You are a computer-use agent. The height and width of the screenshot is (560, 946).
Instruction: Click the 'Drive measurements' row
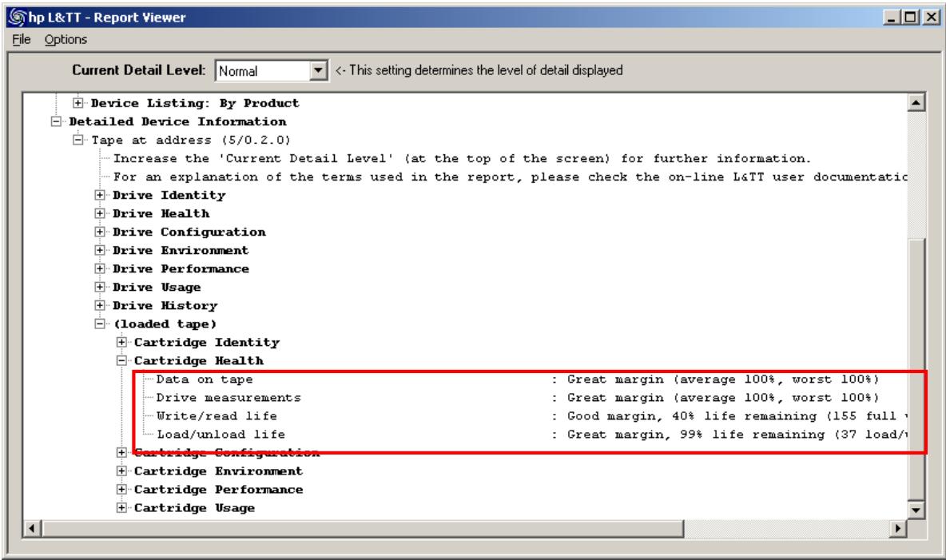pos(517,397)
